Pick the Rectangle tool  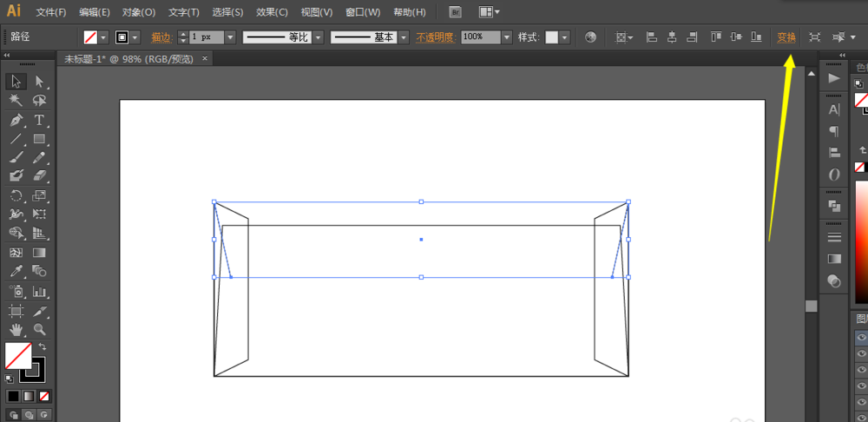point(39,139)
